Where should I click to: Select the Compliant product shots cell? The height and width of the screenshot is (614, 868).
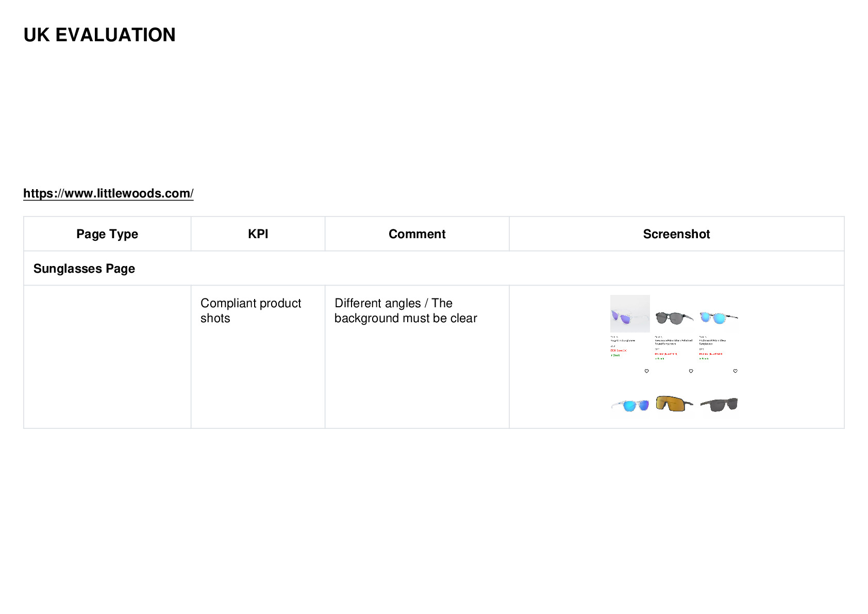258,357
